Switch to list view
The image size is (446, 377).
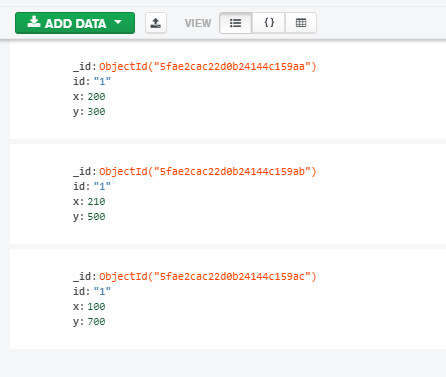236,23
